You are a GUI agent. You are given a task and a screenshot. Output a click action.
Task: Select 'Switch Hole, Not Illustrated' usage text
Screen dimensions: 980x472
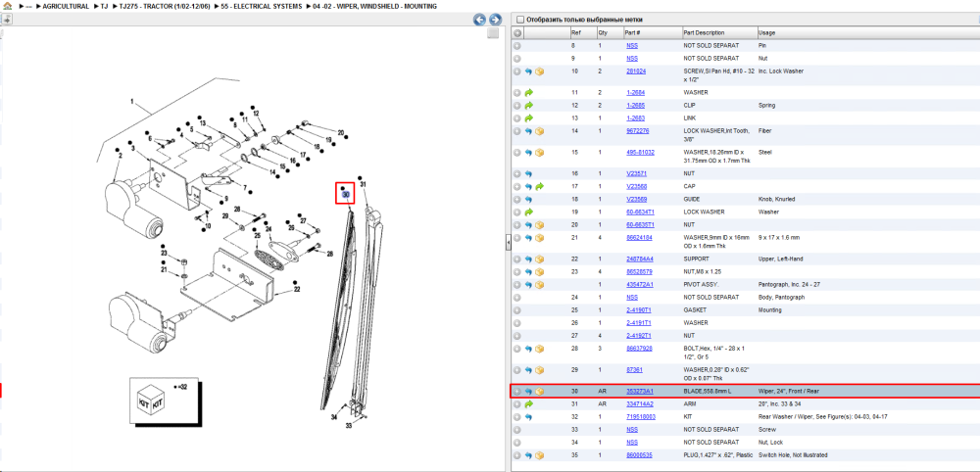click(791, 455)
